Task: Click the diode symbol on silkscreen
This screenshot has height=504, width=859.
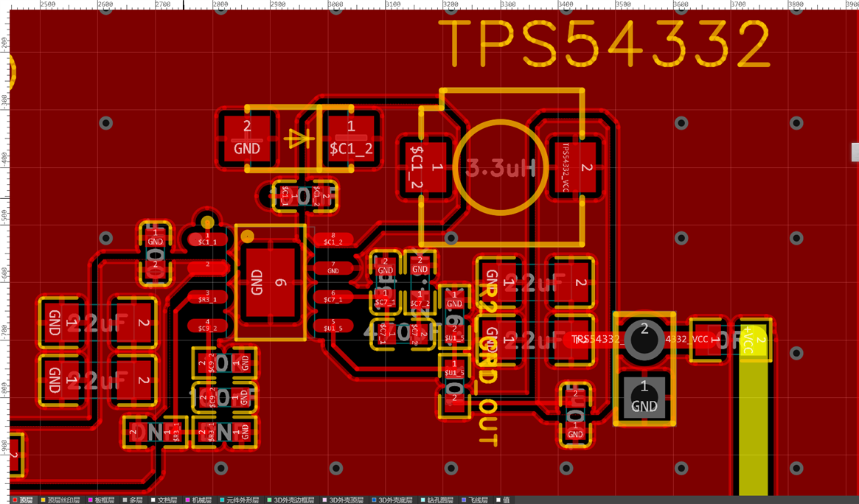Action: coord(299,139)
